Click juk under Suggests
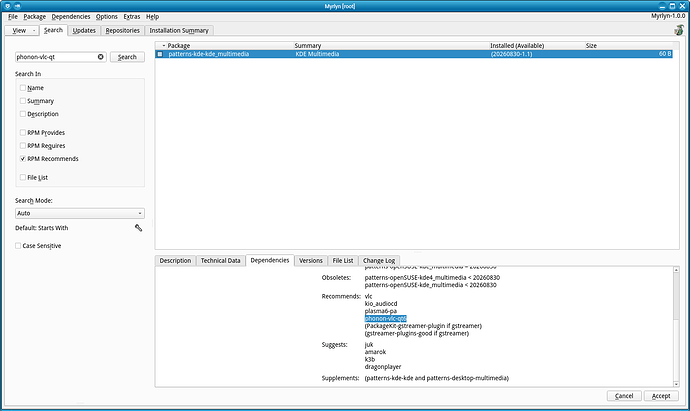This screenshot has height=411, width=690. (369, 345)
